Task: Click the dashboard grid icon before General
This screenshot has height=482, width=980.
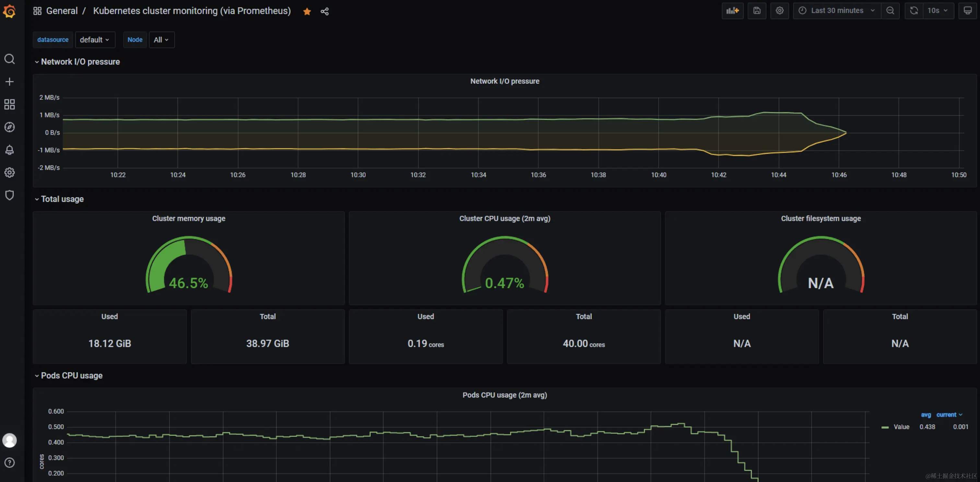Action: click(37, 11)
